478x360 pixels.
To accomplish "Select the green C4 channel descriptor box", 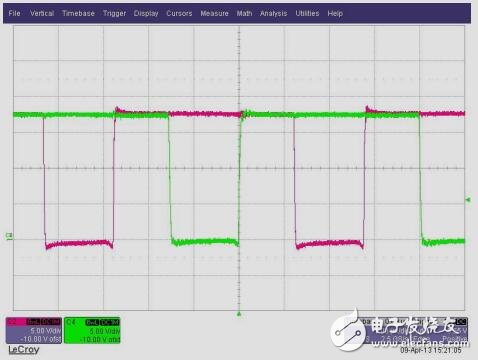I will 92,330.
